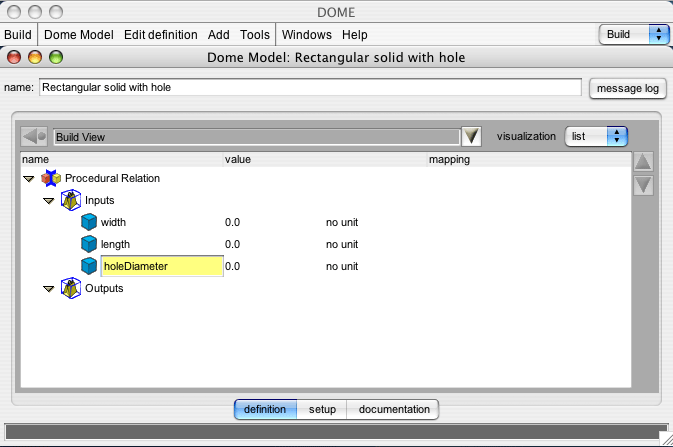673x447 pixels.
Task: Click the green zoom button of Dome Model window
Action: [56, 57]
